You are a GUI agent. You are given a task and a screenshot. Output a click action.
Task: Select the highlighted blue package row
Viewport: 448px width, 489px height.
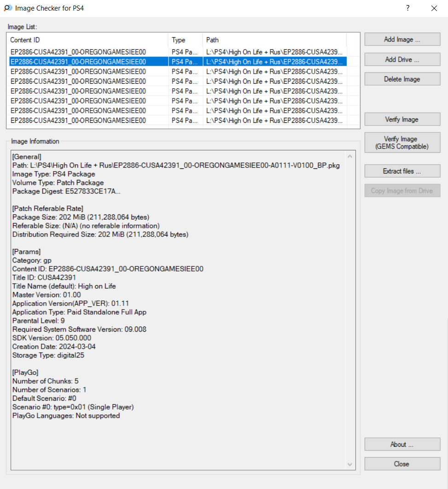coord(178,62)
